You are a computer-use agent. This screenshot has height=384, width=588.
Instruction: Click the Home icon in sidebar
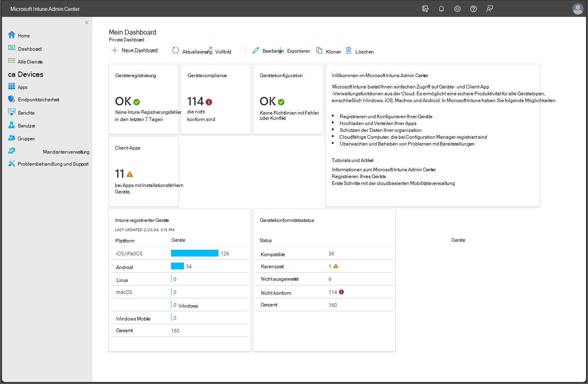click(x=12, y=35)
